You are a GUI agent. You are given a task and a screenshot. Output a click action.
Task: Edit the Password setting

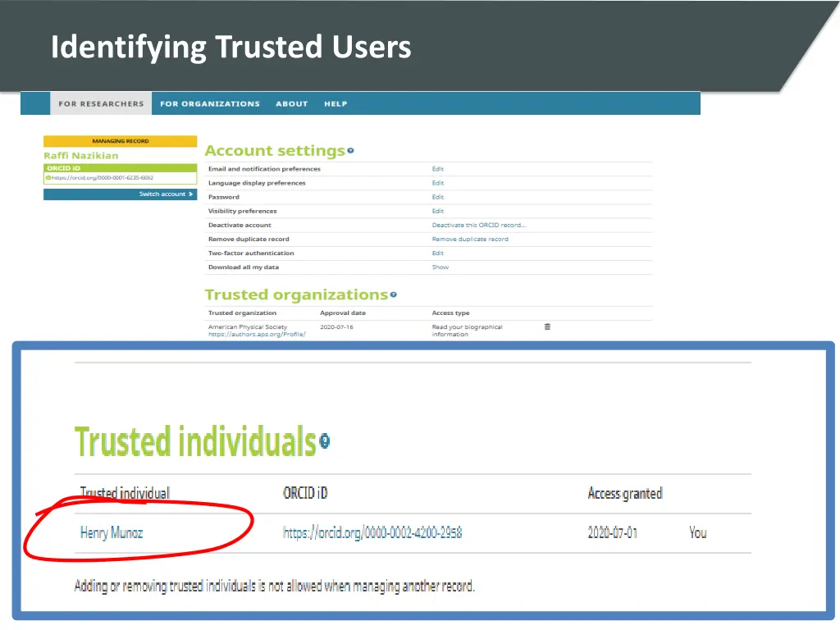[438, 197]
